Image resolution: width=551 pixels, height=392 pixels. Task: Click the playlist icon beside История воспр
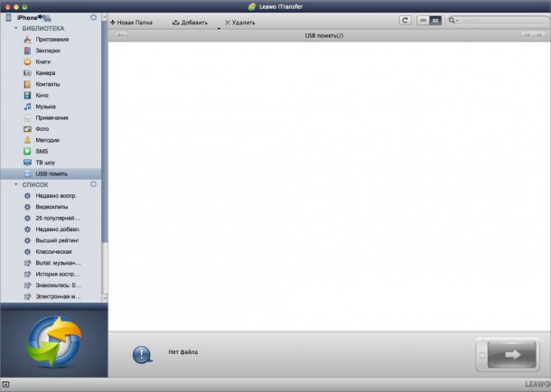[27, 274]
